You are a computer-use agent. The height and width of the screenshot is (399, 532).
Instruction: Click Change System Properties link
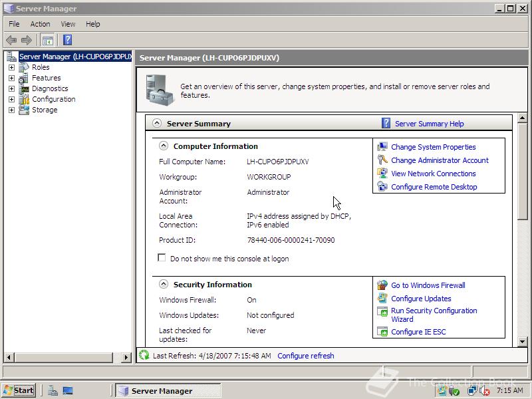[434, 147]
